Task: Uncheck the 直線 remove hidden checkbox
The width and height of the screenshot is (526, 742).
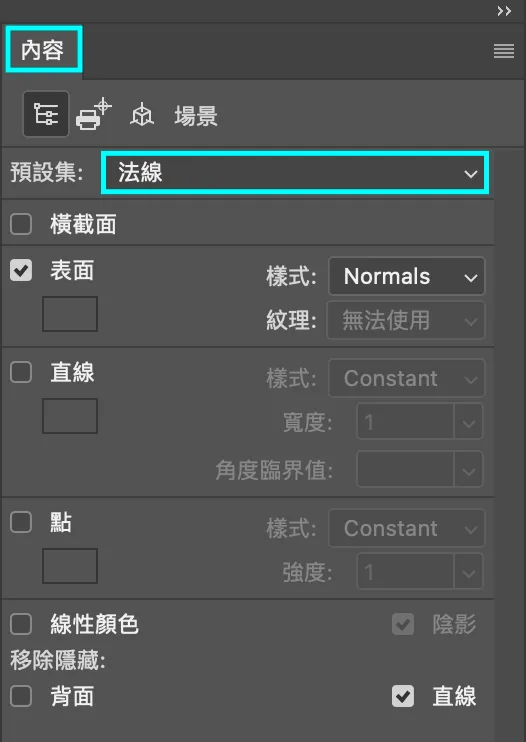Action: pyautogui.click(x=403, y=696)
